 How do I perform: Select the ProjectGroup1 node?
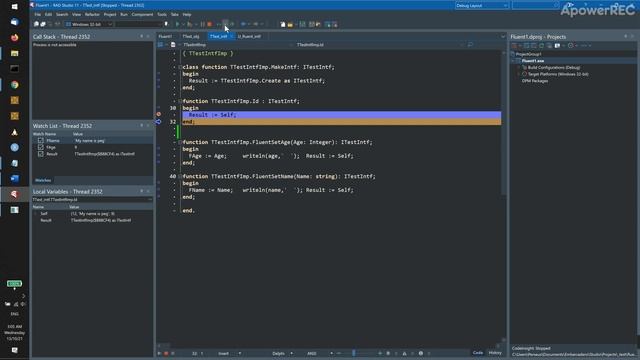pos(528,54)
